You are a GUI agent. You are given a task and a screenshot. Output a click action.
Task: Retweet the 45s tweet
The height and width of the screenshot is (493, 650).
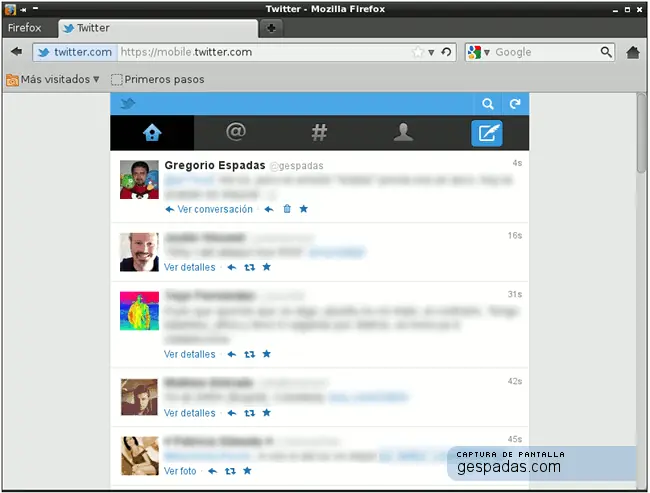[230, 471]
